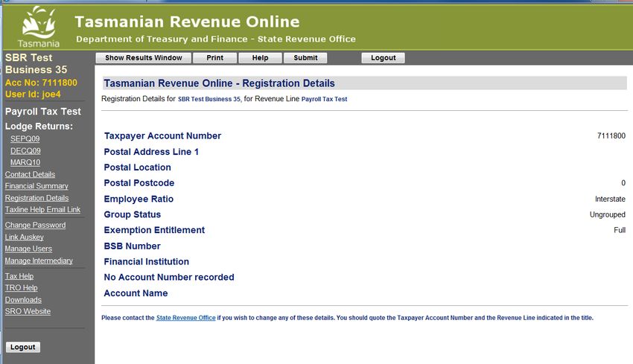Click 'SBR Test Business 35' in the subtitle
The height and width of the screenshot is (364, 633).
[x=209, y=99]
